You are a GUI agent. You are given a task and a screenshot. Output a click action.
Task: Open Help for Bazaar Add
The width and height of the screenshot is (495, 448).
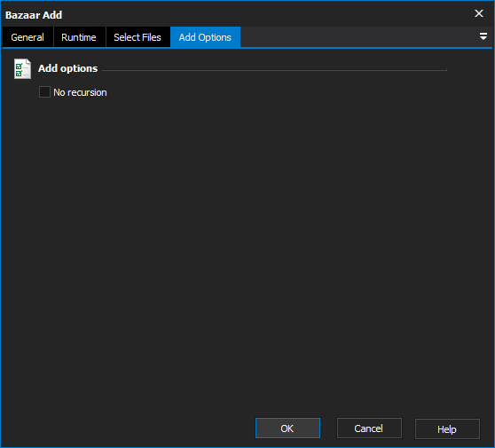pos(447,428)
